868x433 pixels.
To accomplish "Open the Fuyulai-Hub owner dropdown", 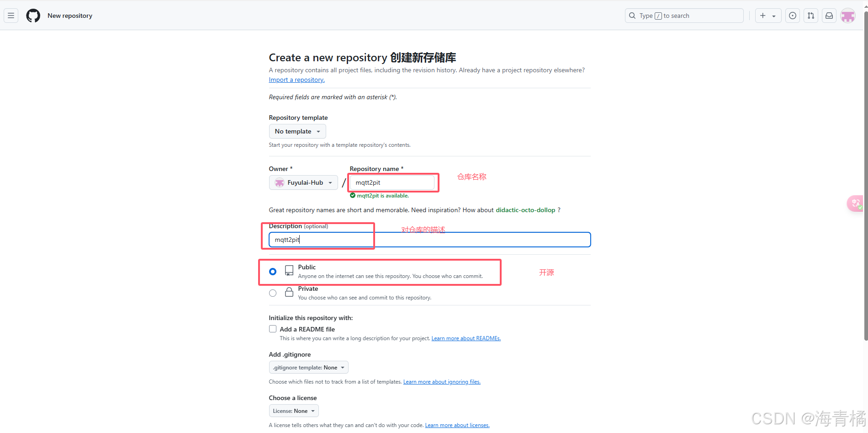I will 303,182.
